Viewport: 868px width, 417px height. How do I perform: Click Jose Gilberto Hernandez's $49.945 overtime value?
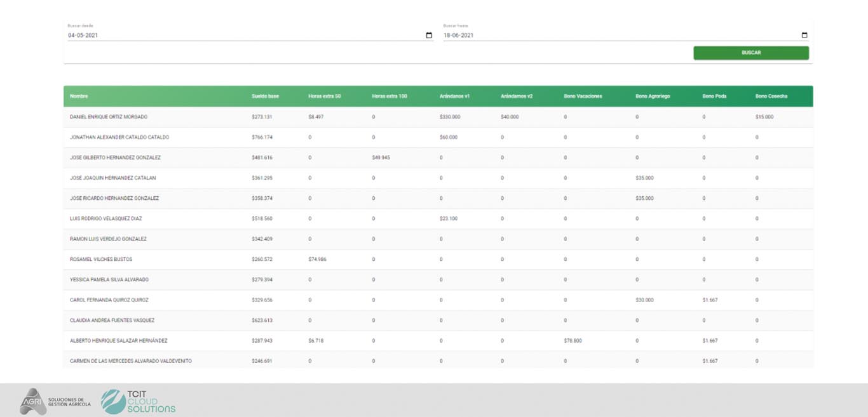tap(381, 157)
